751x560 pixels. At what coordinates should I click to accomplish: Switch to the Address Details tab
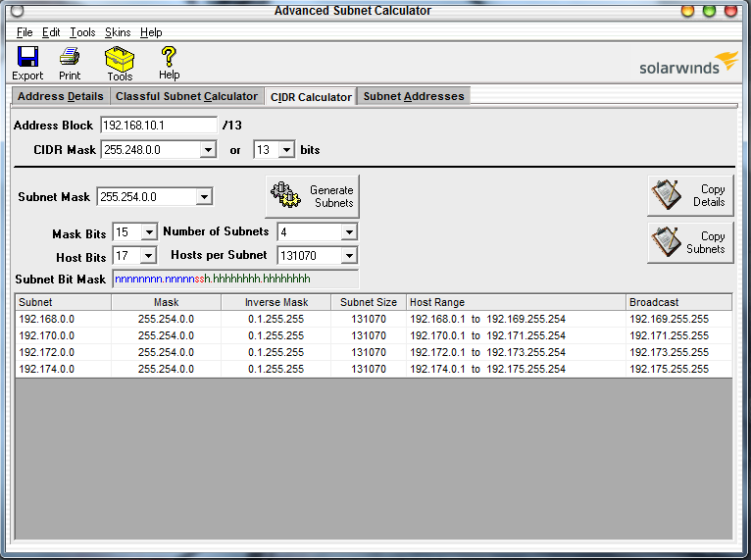pyautogui.click(x=61, y=96)
